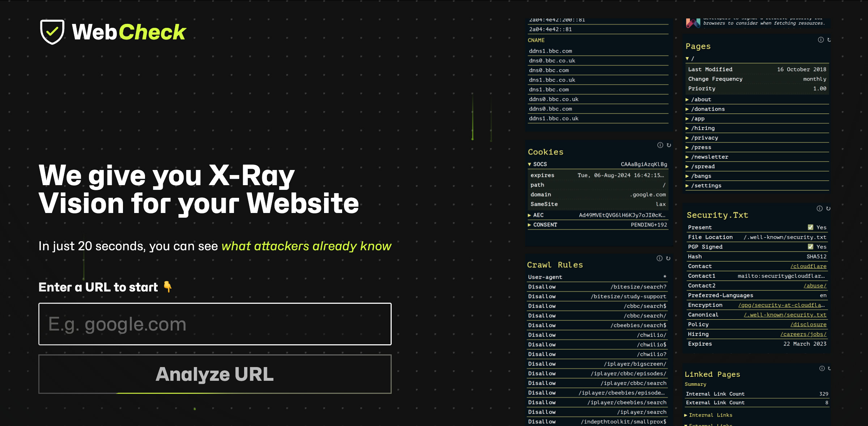Refresh the Security.Txt card
This screenshot has width=868, height=426.
point(828,208)
